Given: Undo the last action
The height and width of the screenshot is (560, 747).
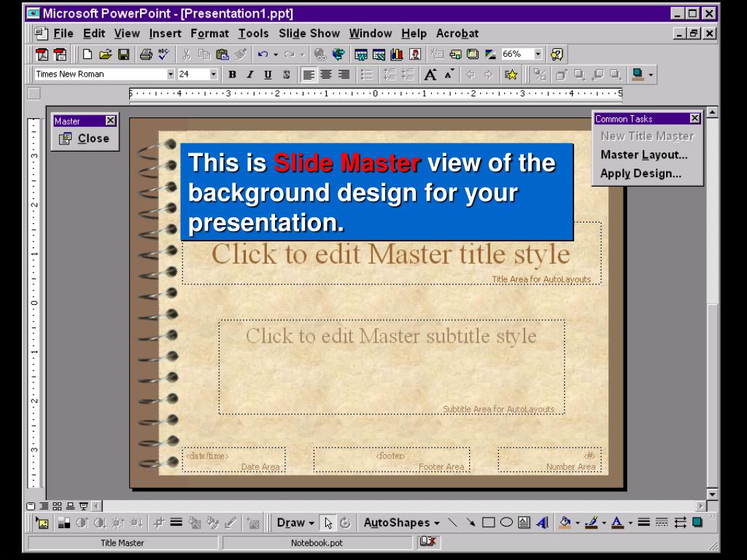Looking at the screenshot, I should (263, 54).
